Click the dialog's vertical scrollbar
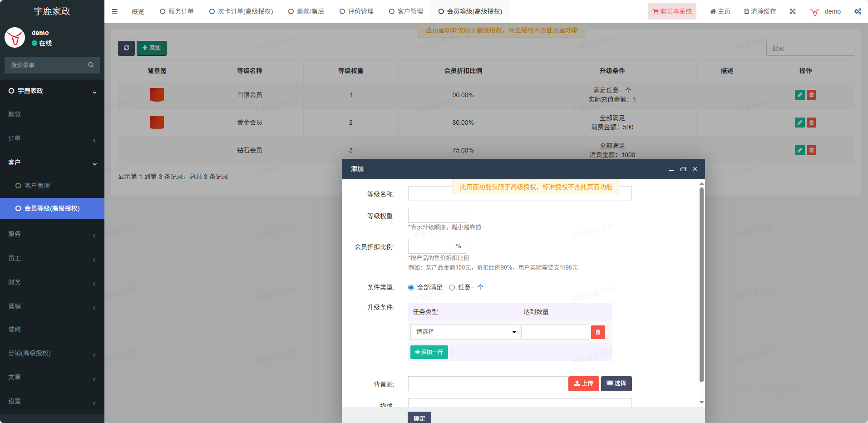Image resolution: width=868 pixels, height=423 pixels. point(701,285)
